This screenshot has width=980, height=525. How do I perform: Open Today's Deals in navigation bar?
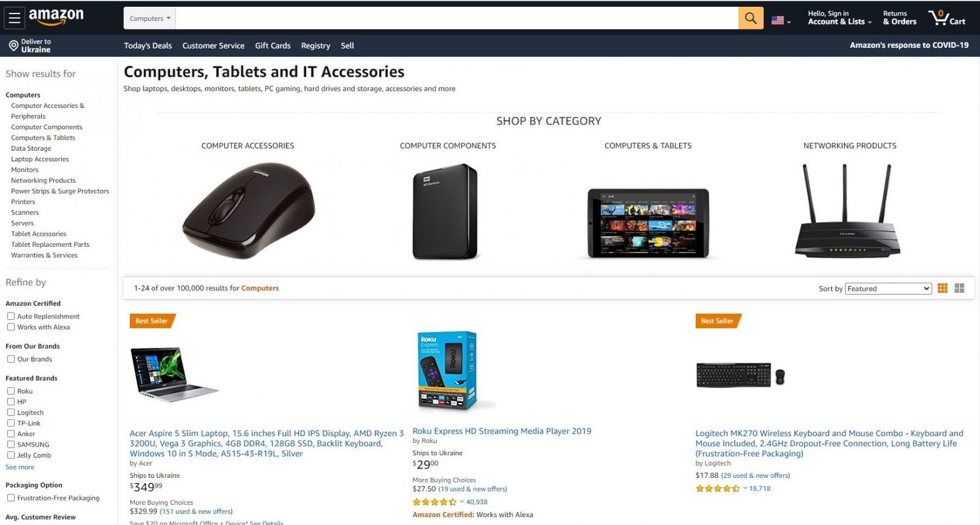tap(148, 45)
